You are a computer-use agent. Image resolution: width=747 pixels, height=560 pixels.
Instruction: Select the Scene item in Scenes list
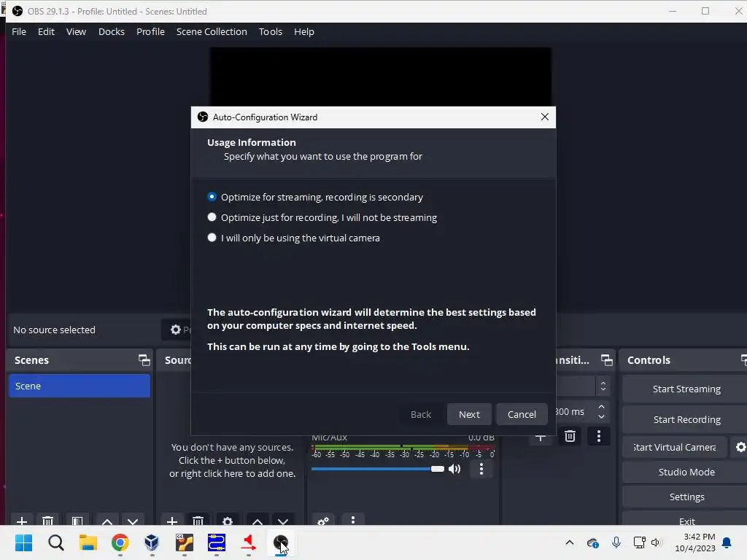click(79, 386)
